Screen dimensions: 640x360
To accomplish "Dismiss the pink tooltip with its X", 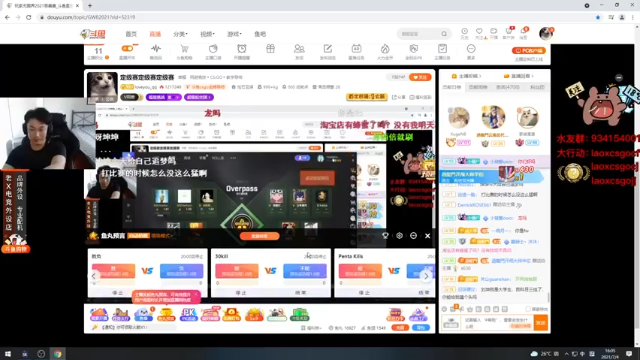I will [196, 294].
